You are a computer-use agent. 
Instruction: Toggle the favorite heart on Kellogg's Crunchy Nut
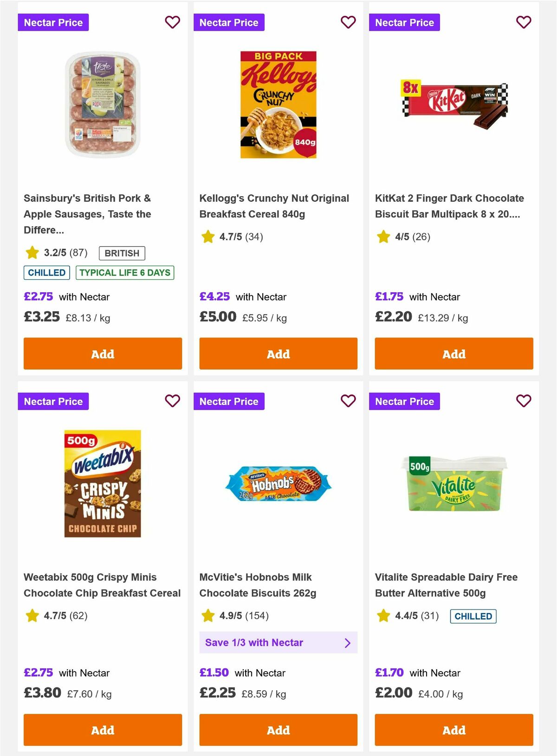348,22
